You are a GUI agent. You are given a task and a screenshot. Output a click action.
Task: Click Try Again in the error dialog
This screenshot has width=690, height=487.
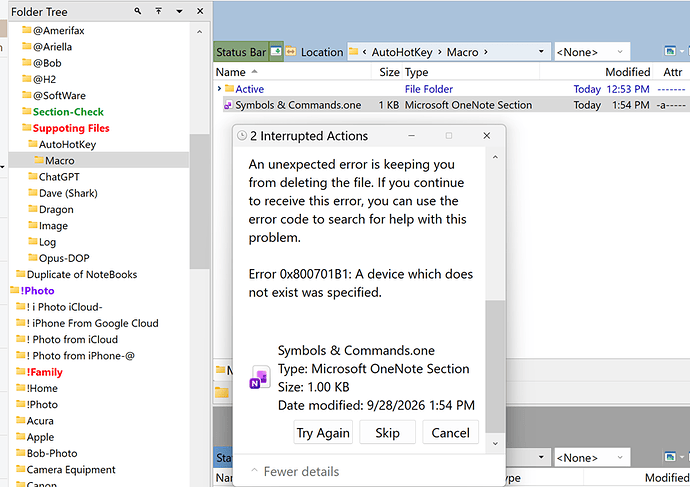323,432
